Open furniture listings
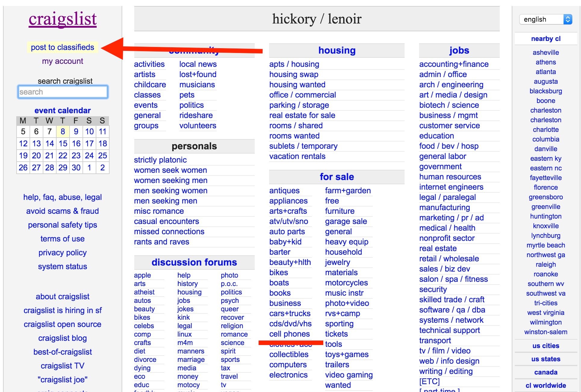The height and width of the screenshot is (392, 581). pos(340,211)
